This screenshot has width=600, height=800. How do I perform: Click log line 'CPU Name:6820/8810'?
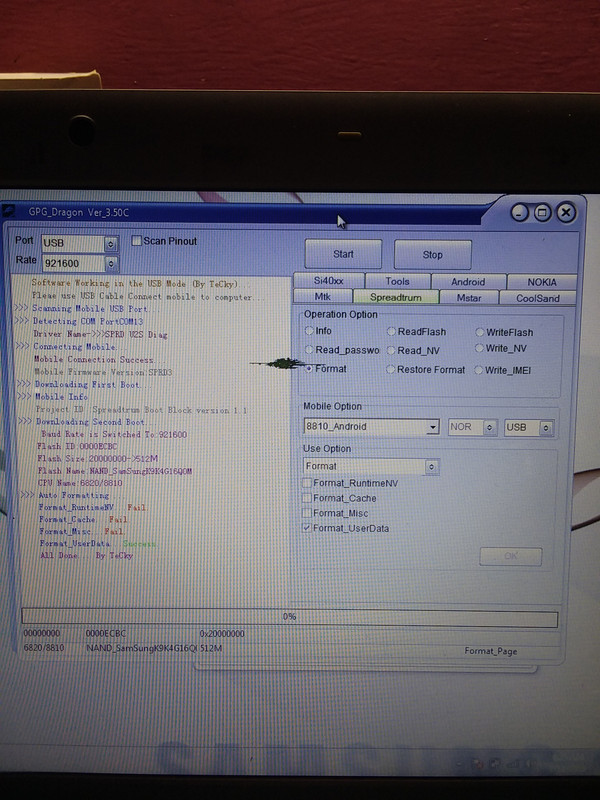click(80, 483)
